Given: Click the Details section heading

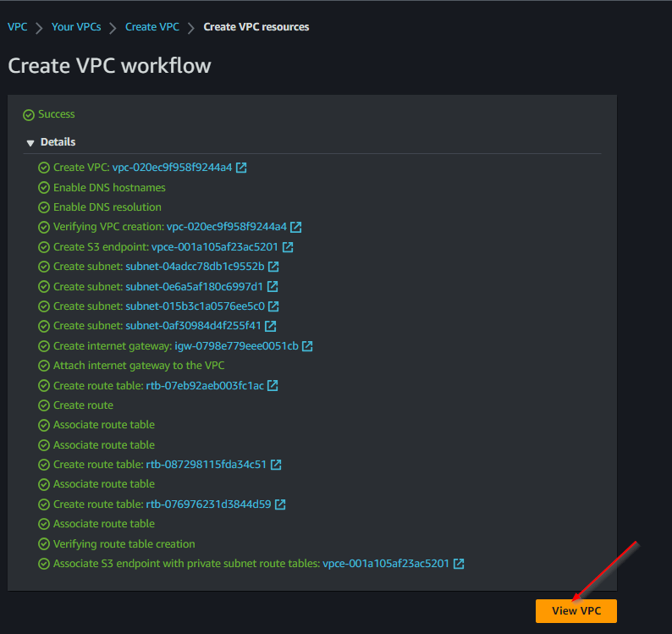Looking at the screenshot, I should point(58,142).
